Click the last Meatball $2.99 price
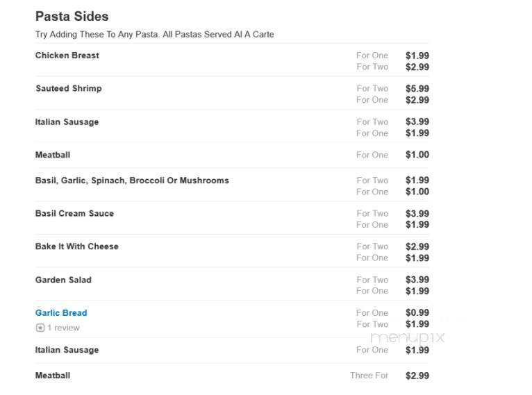The width and height of the screenshot is (532, 395). [x=417, y=376]
